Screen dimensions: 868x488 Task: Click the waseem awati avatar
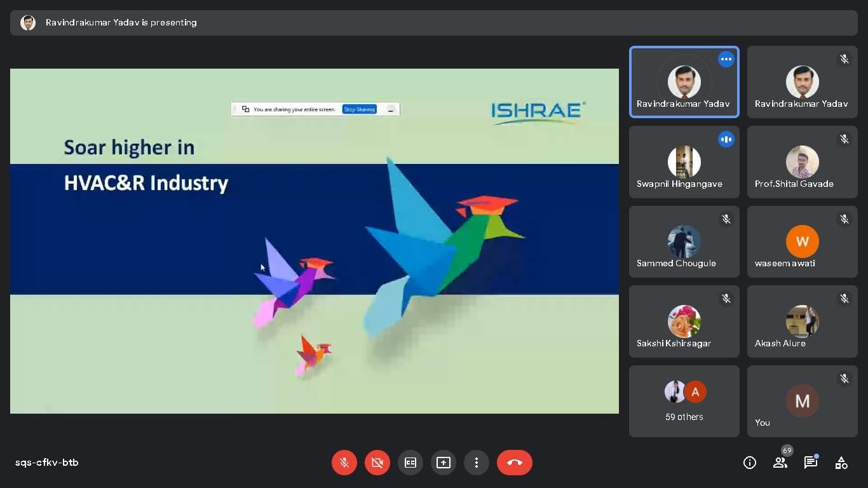[x=802, y=241]
